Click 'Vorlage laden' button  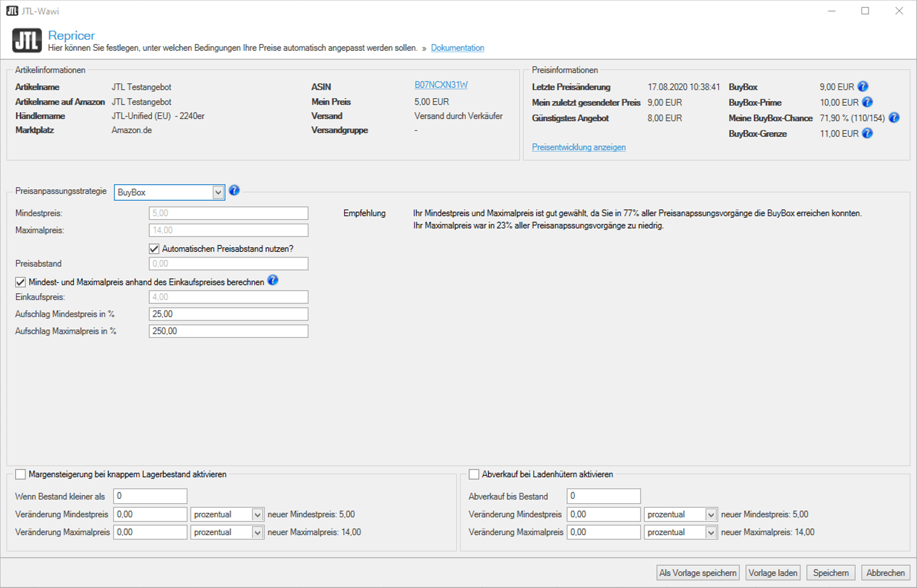click(773, 573)
